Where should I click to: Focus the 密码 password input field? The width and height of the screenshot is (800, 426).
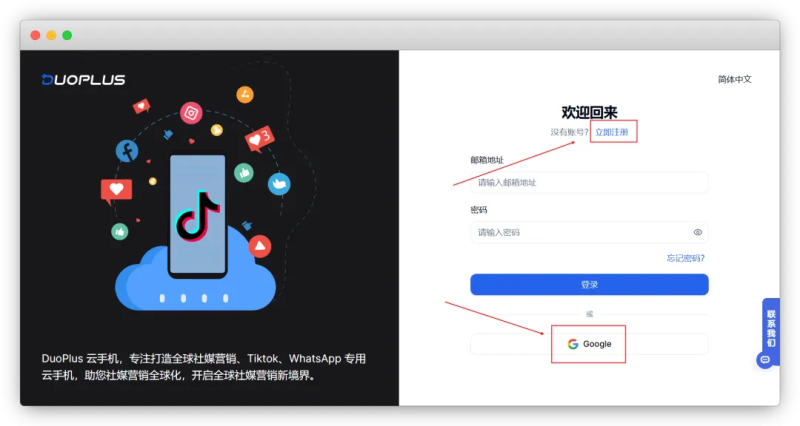coord(589,232)
